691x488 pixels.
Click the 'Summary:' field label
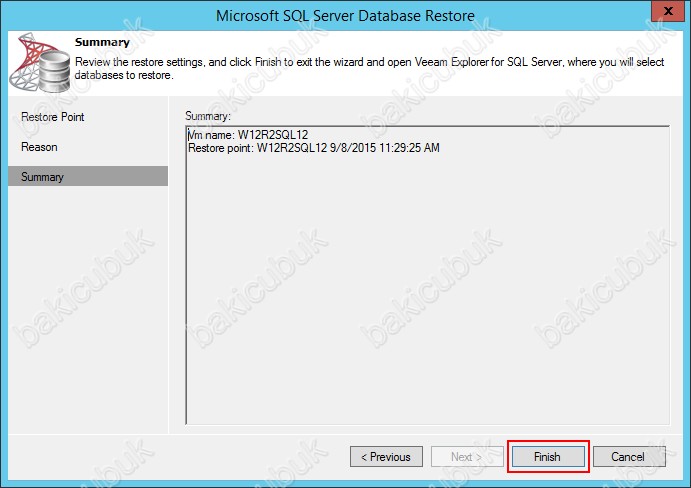pyautogui.click(x=208, y=116)
